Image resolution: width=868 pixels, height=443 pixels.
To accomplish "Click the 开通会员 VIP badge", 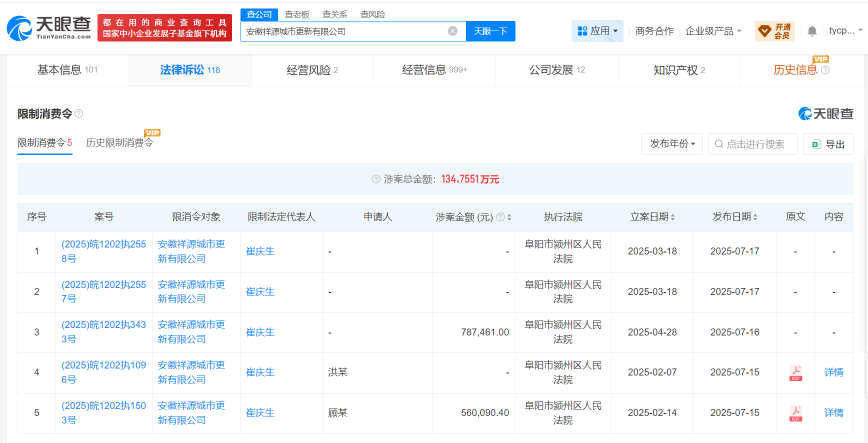I will pos(774,31).
